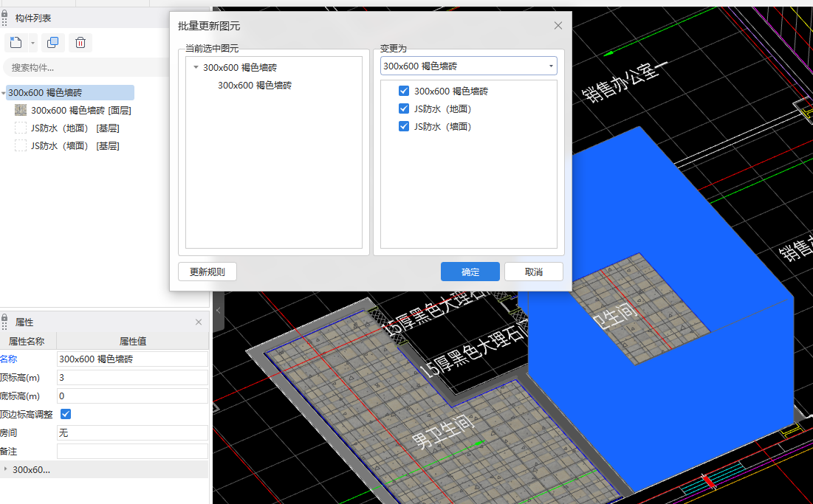
Task: Toggle the JS防水（地面）checkbox
Action: click(404, 109)
